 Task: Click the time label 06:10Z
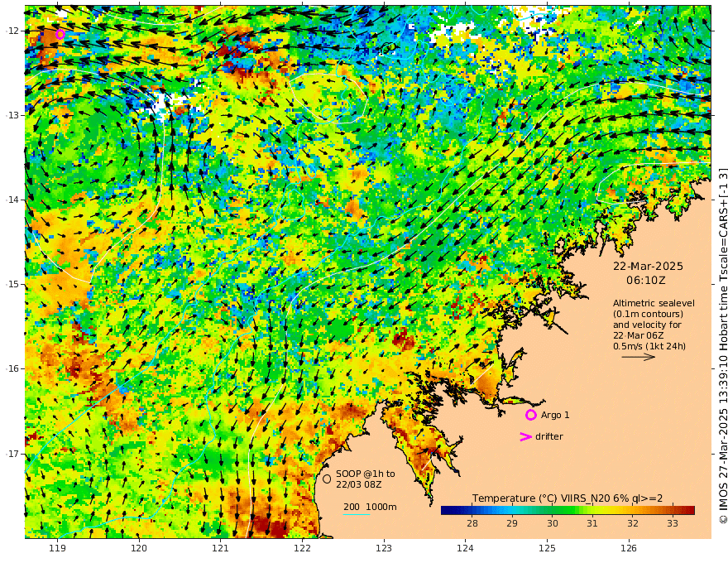click(x=646, y=281)
